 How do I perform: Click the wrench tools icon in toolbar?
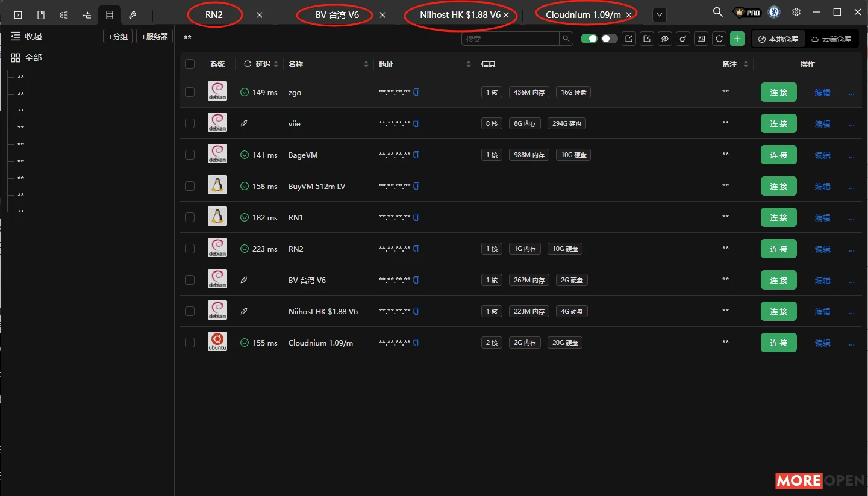point(131,14)
